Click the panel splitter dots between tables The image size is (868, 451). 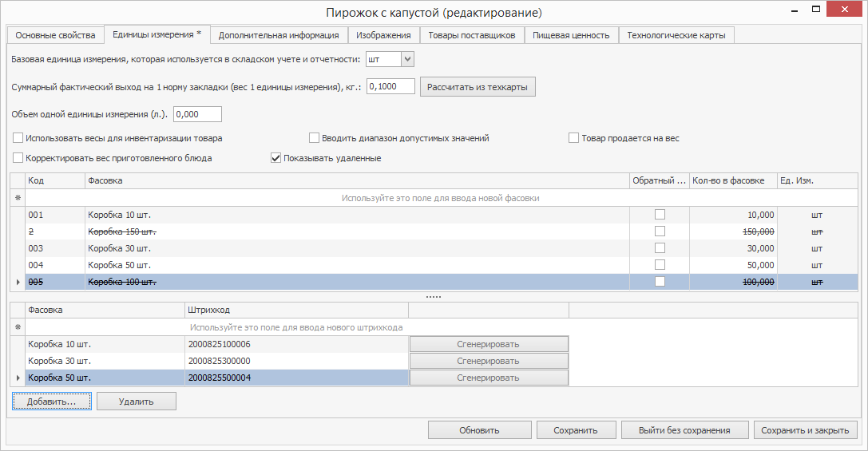pos(434,296)
